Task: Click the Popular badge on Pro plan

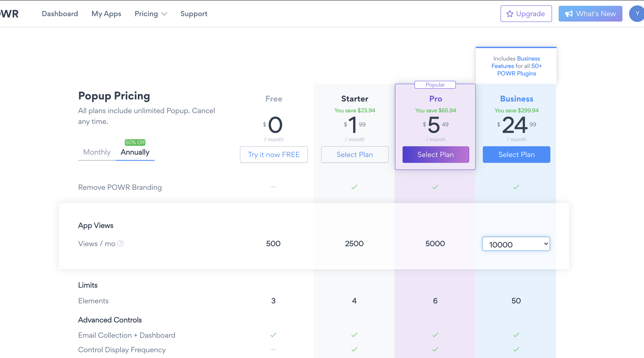Action: coord(435,85)
